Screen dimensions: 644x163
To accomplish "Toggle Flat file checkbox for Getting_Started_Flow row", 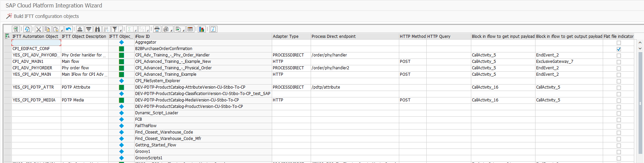I will tap(619, 145).
